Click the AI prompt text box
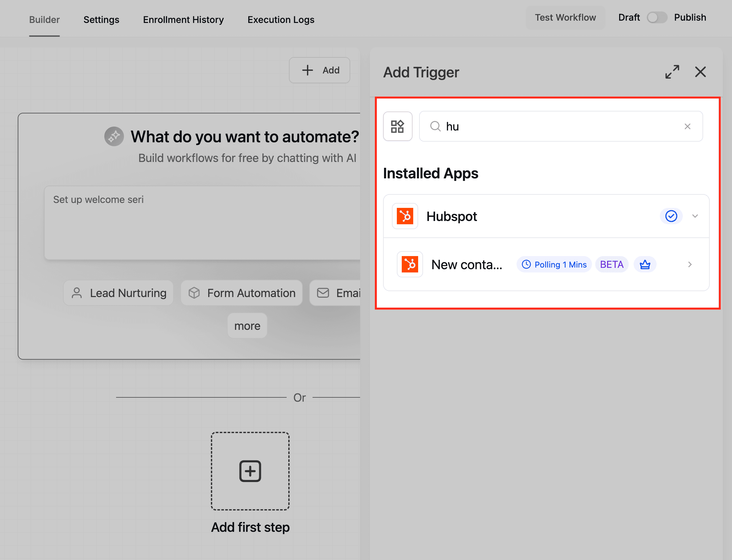Image resolution: width=732 pixels, height=560 pixels. pyautogui.click(x=202, y=223)
